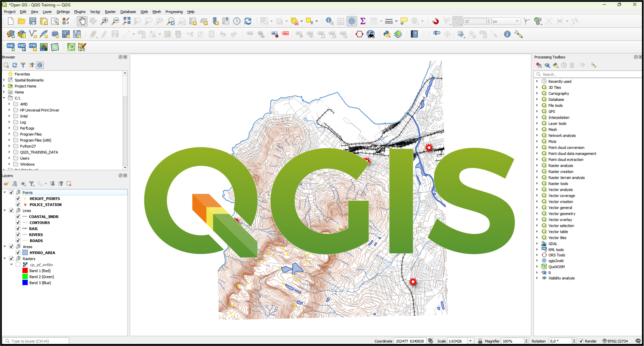The width and height of the screenshot is (644, 346).
Task: Activate the Zoom In tool
Action: click(104, 21)
